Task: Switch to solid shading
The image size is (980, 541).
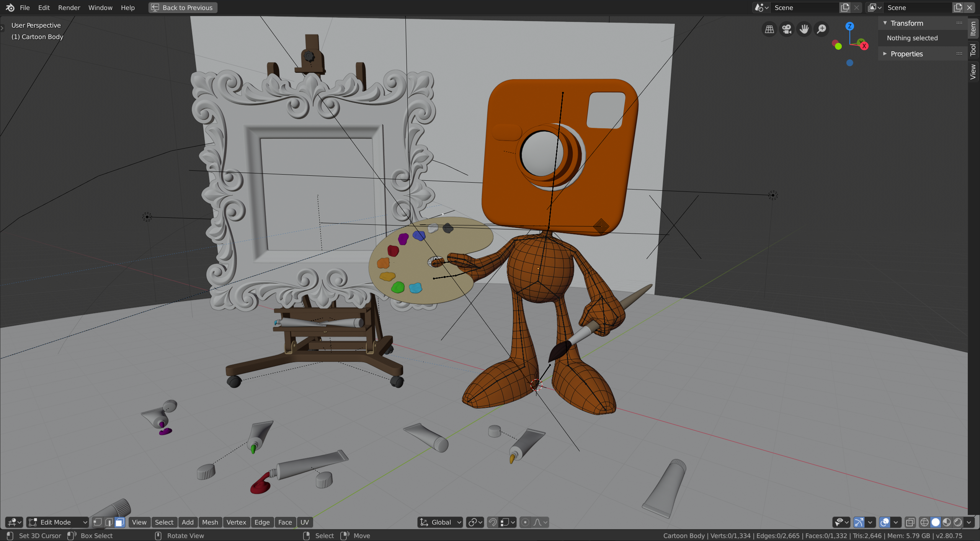Action: click(x=936, y=522)
